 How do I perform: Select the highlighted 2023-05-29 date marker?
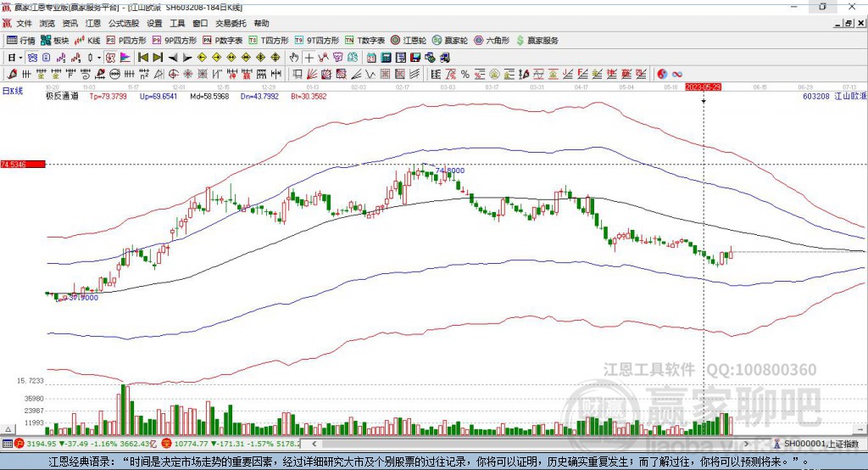[703, 87]
